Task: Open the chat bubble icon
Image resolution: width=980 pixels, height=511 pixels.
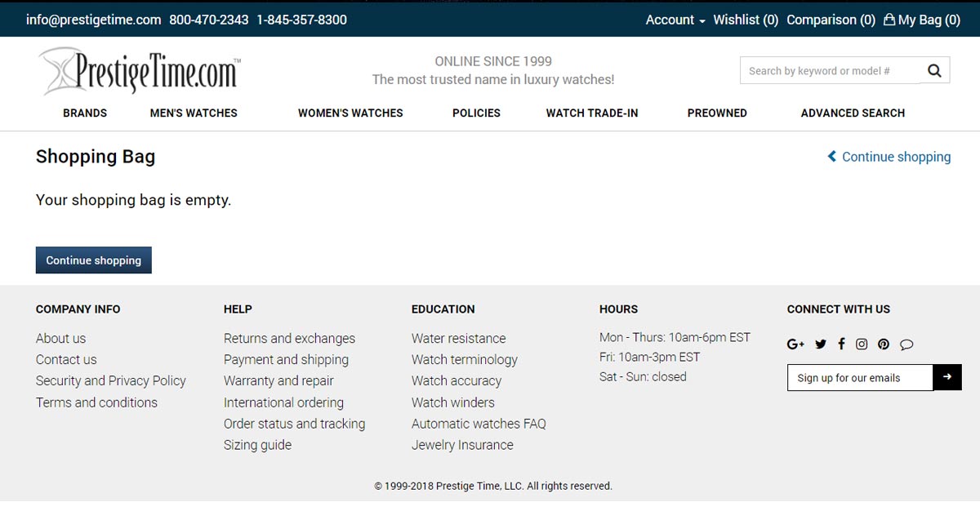Action: (x=906, y=344)
